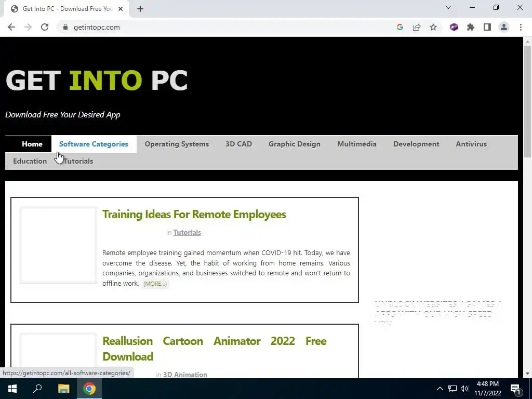This screenshot has height=399, width=532.
Task: Open File Explorer from the taskbar
Action: (x=63, y=389)
